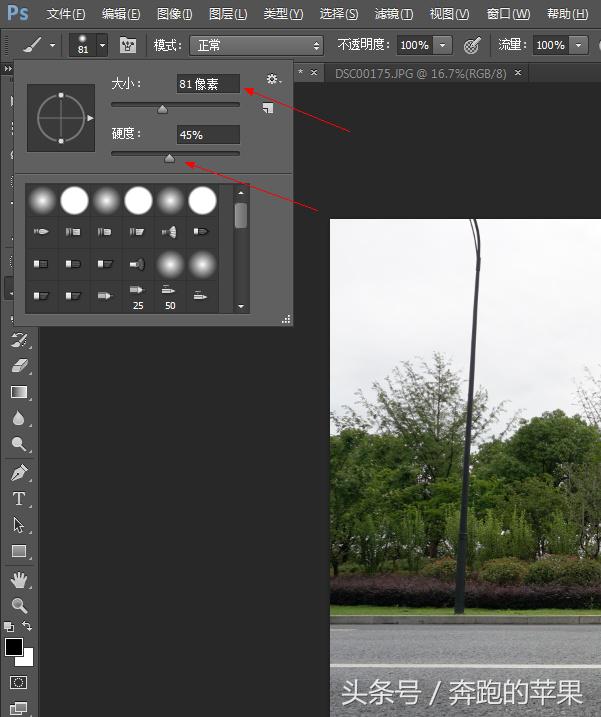Screen dimensions: 601x717
Task: Toggle the Brush panel
Action: pos(128,45)
